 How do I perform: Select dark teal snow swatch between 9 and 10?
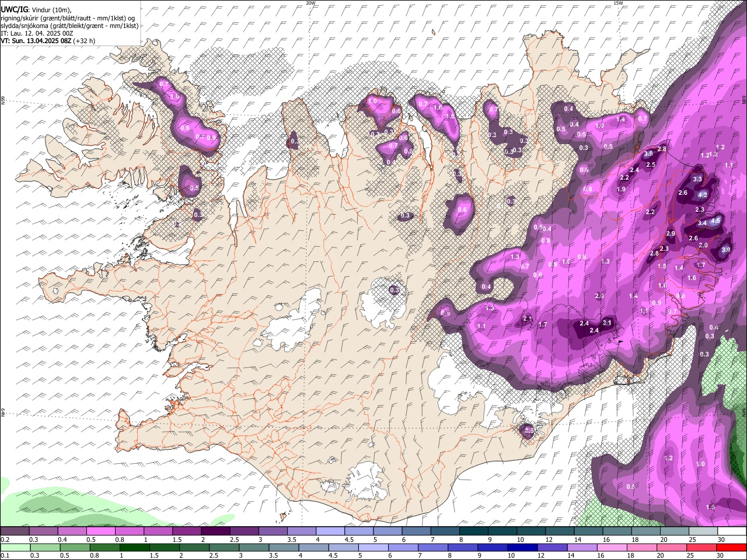502,531
